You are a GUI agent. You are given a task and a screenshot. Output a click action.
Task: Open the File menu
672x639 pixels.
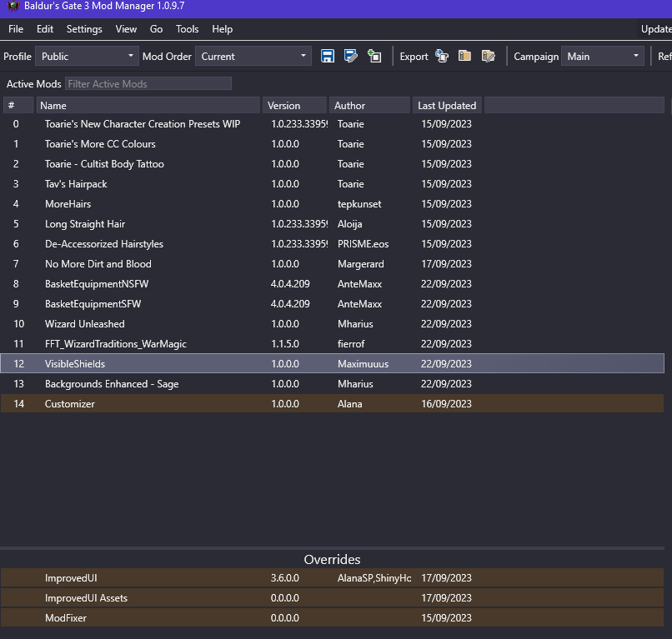16,29
